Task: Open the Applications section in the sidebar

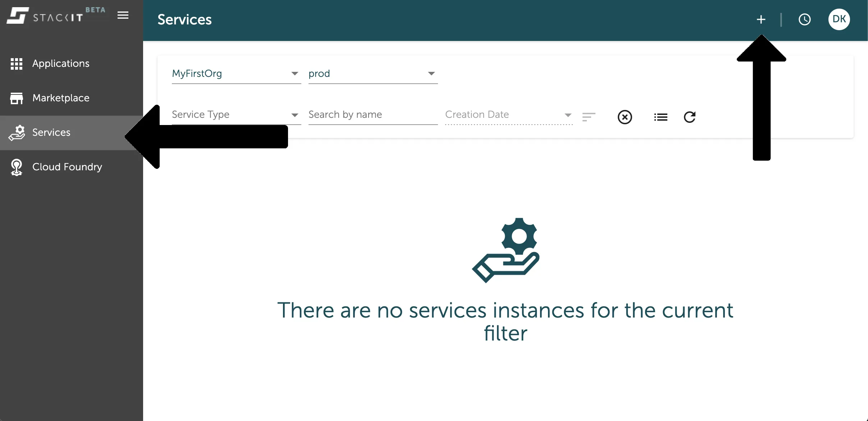Action: point(60,63)
